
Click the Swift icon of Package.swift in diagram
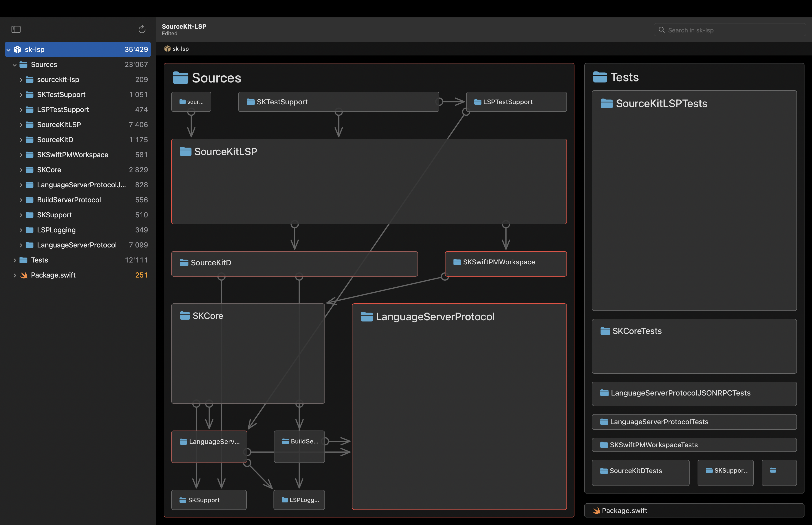[596, 511]
